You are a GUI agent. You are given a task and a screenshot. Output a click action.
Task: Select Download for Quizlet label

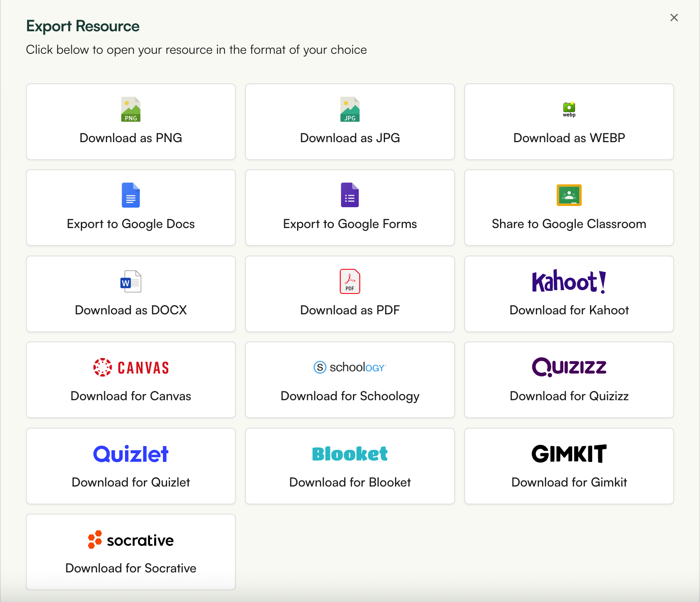pos(131,482)
